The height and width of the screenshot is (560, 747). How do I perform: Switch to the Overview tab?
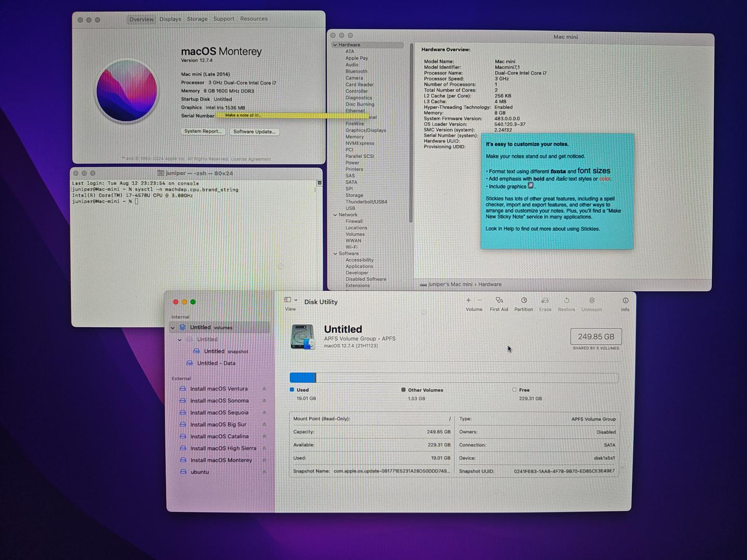pyautogui.click(x=142, y=20)
